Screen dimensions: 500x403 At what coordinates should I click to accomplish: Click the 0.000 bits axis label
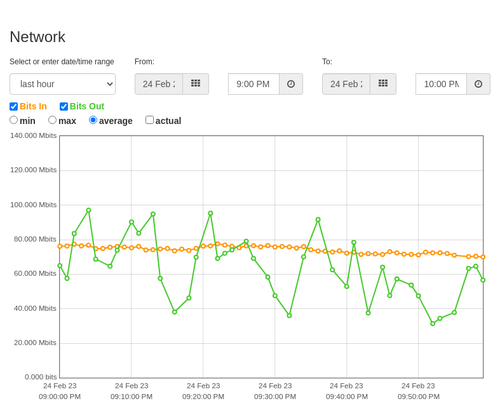41,377
